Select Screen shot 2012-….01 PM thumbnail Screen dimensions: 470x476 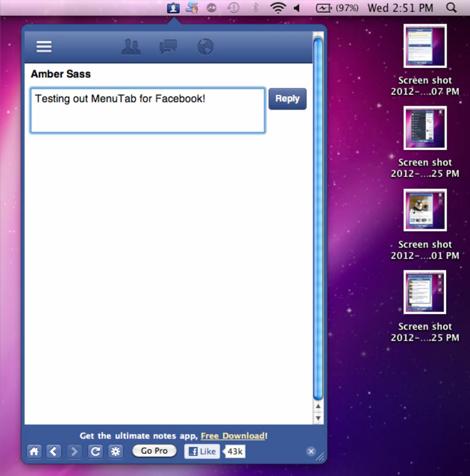425,210
